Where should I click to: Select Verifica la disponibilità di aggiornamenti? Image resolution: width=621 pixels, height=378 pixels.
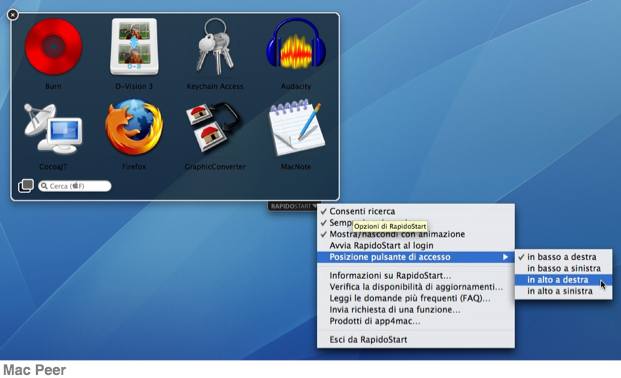(416, 287)
